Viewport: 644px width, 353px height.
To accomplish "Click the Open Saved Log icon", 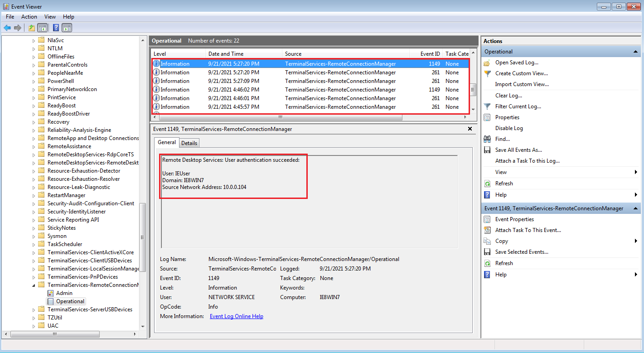I will point(487,63).
